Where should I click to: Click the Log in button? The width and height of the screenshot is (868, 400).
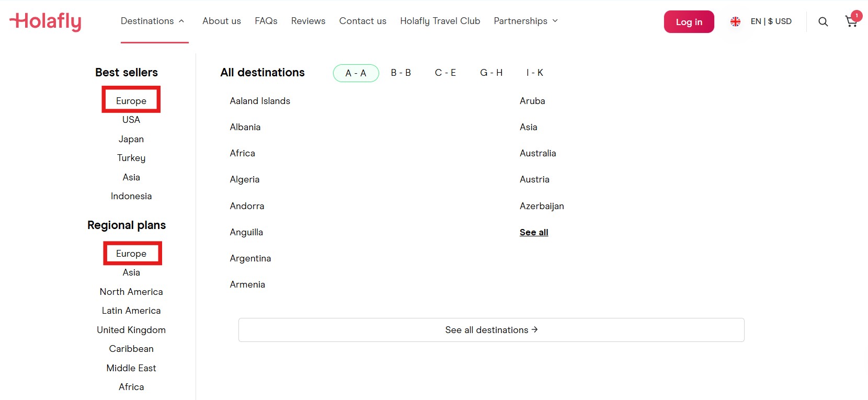click(x=689, y=21)
